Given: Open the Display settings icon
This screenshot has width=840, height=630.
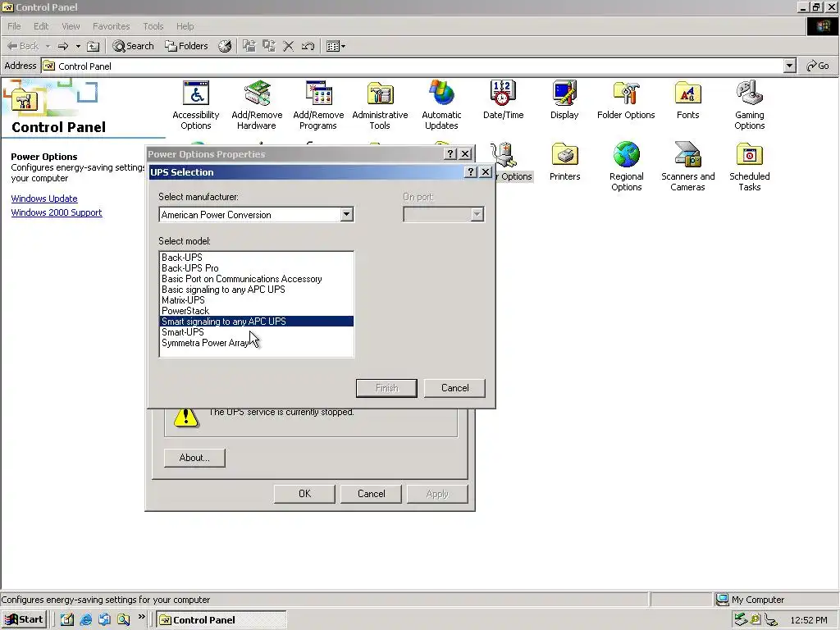Looking at the screenshot, I should (x=564, y=99).
